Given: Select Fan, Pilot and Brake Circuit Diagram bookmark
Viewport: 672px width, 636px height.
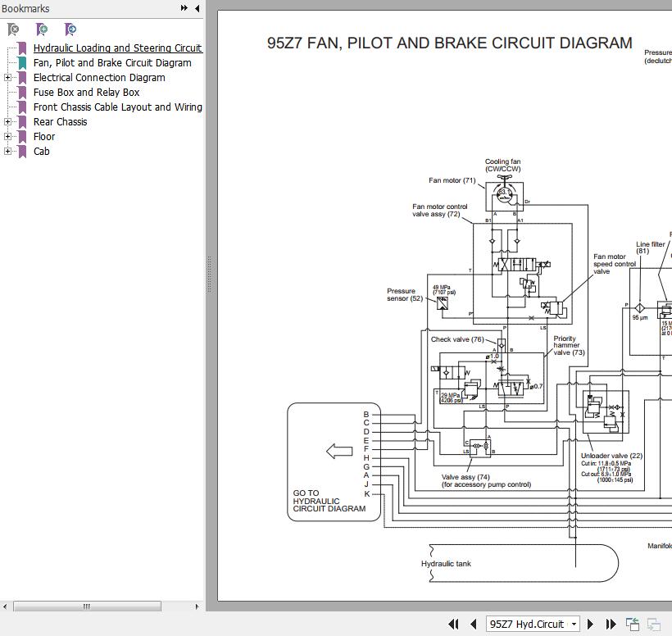Looking at the screenshot, I should tap(112, 63).
